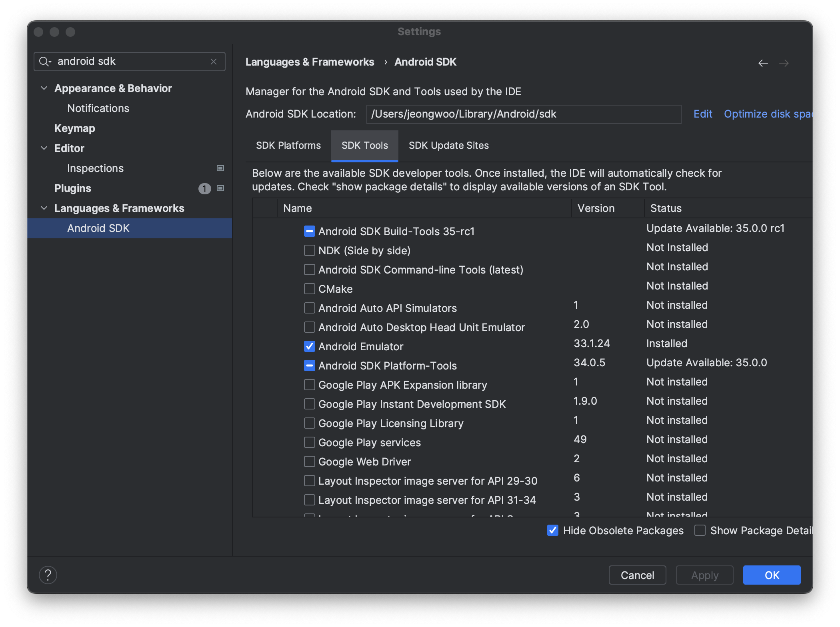The image size is (840, 627).
Task: Click the Android SDK Location path field
Action: [523, 114]
